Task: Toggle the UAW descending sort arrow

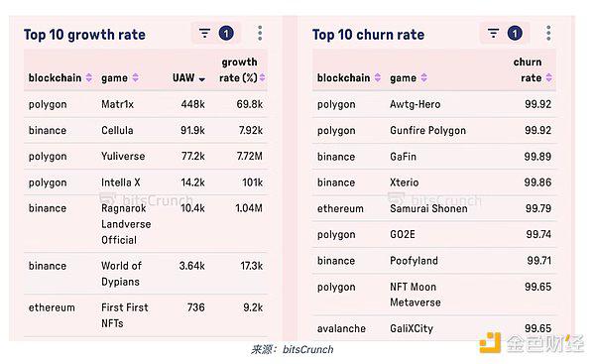Action: [202, 79]
